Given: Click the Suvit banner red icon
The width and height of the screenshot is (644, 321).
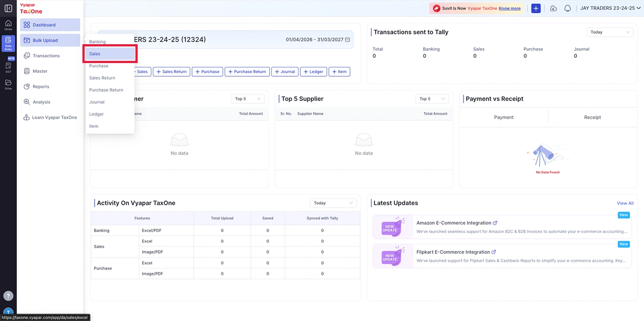Looking at the screenshot, I should click(437, 8).
